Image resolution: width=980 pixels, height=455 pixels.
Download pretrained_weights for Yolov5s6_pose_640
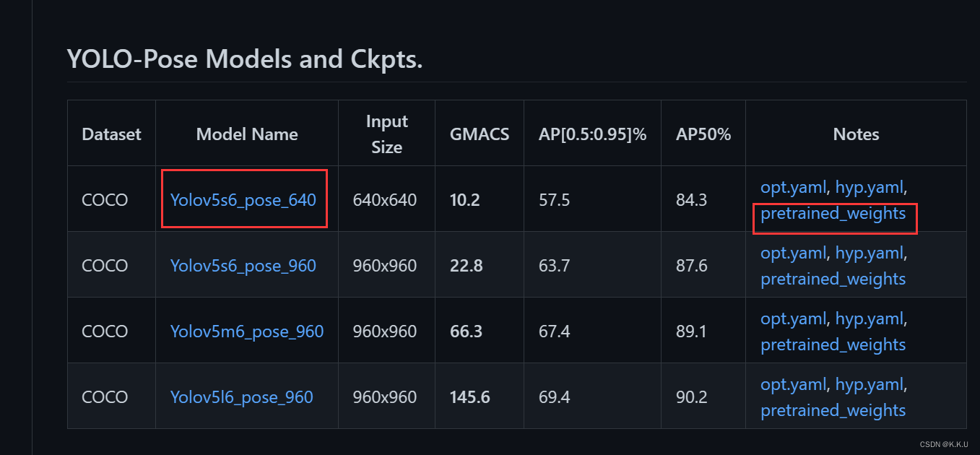point(833,214)
